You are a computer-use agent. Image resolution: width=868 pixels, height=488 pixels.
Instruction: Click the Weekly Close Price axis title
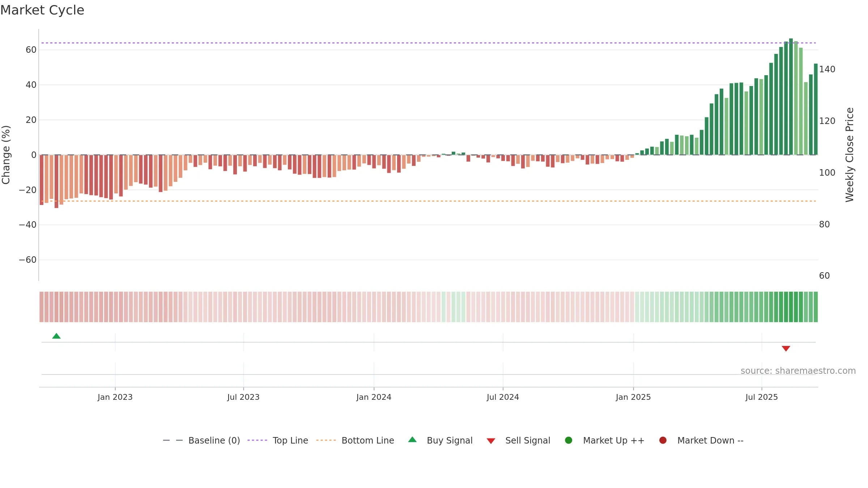(x=850, y=155)
